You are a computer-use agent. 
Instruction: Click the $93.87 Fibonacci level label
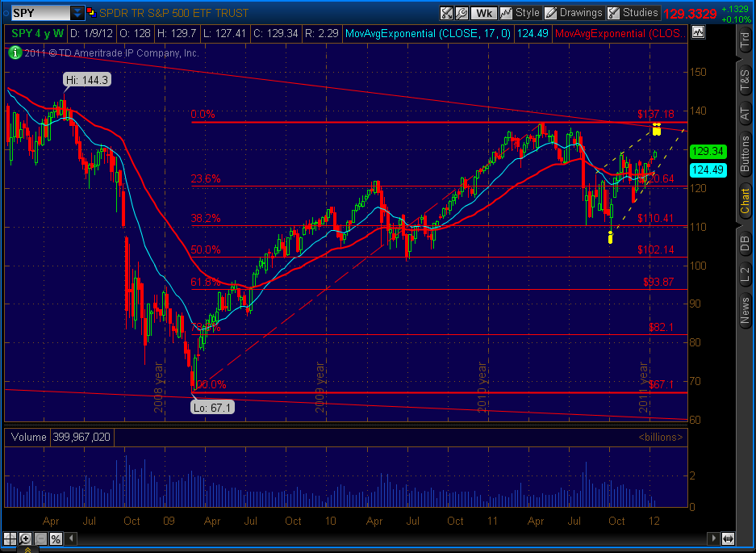click(x=658, y=282)
